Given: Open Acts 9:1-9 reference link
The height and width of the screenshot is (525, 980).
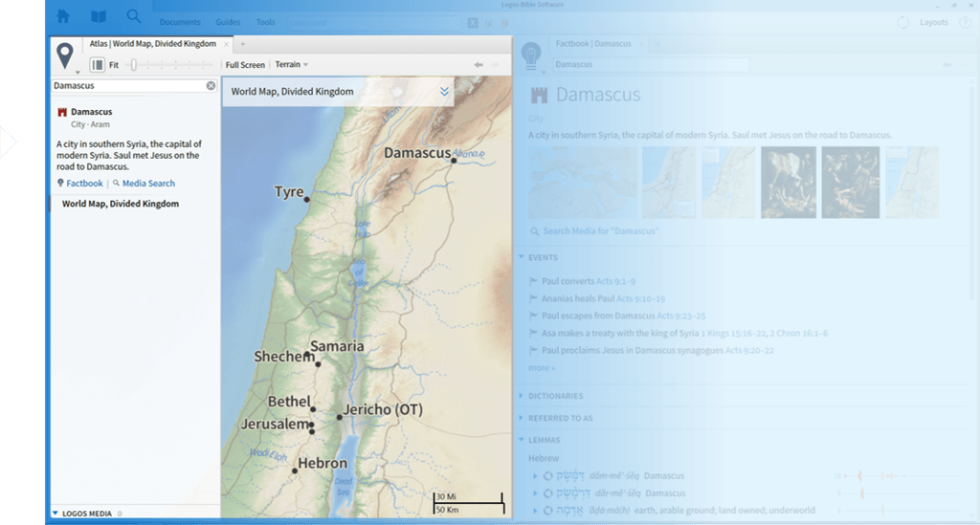Looking at the screenshot, I should coord(615,281).
